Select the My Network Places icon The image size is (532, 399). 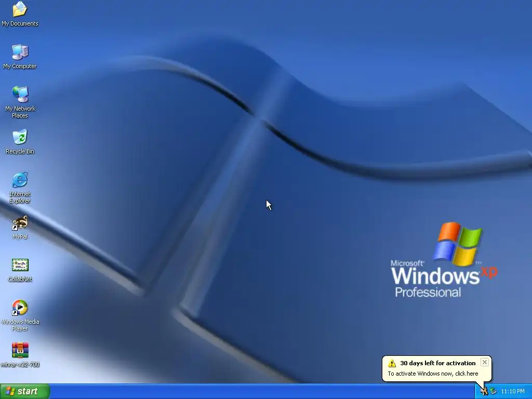coord(20,102)
